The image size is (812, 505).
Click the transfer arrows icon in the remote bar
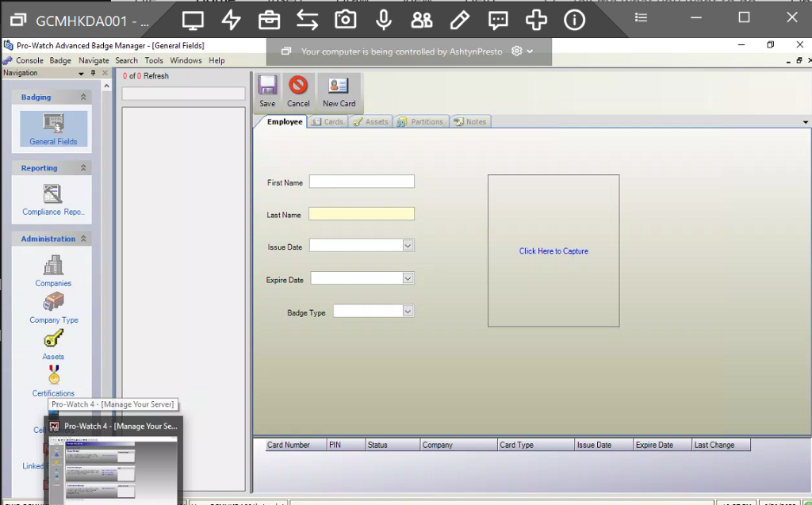[x=307, y=20]
